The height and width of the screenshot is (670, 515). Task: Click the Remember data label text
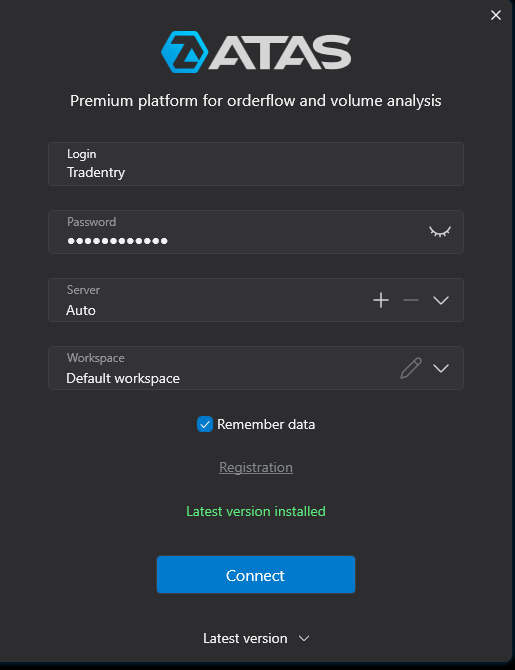[266, 424]
